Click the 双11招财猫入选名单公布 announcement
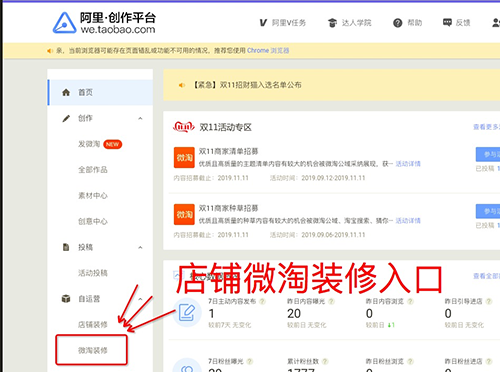 click(247, 85)
